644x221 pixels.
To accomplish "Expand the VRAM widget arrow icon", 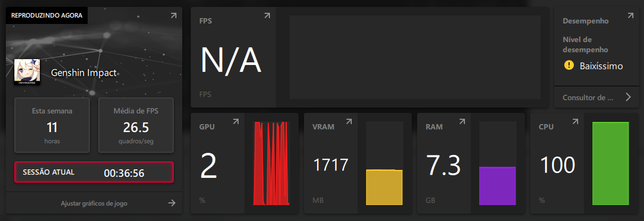I will click(349, 122).
